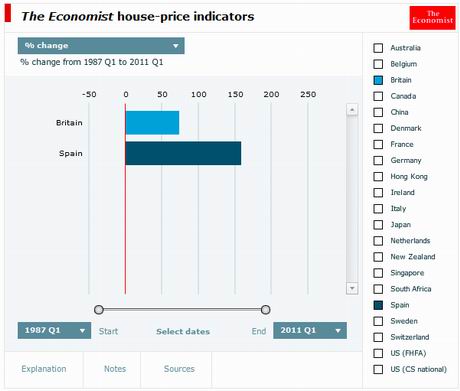Enable the Netherlands checkbox
Viewport: 460px width, 391px height.
click(378, 241)
